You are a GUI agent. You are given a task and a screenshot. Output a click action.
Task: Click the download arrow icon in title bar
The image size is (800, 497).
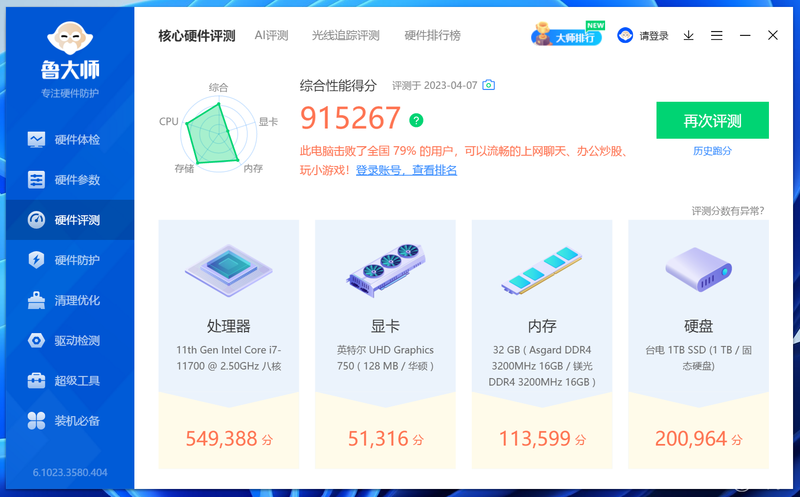pos(689,35)
